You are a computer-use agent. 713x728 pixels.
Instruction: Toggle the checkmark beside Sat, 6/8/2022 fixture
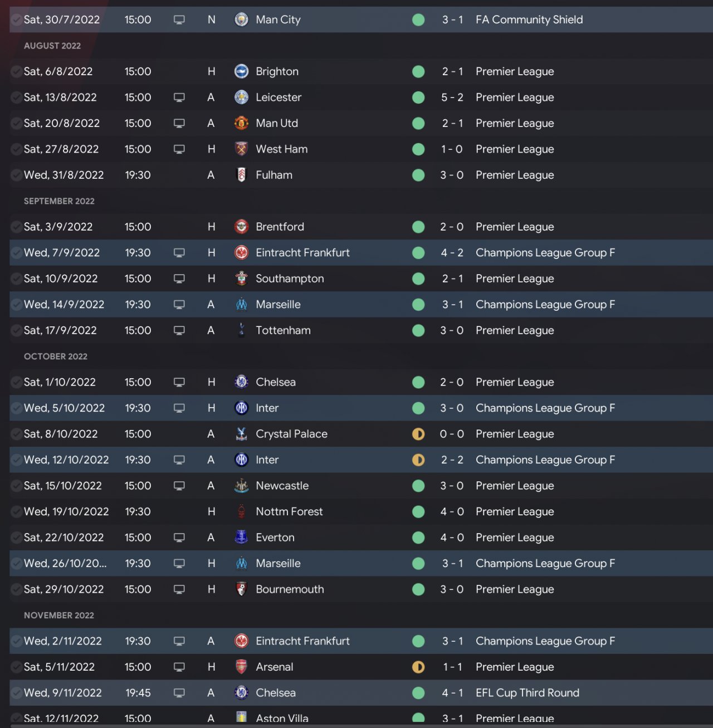[x=16, y=72]
